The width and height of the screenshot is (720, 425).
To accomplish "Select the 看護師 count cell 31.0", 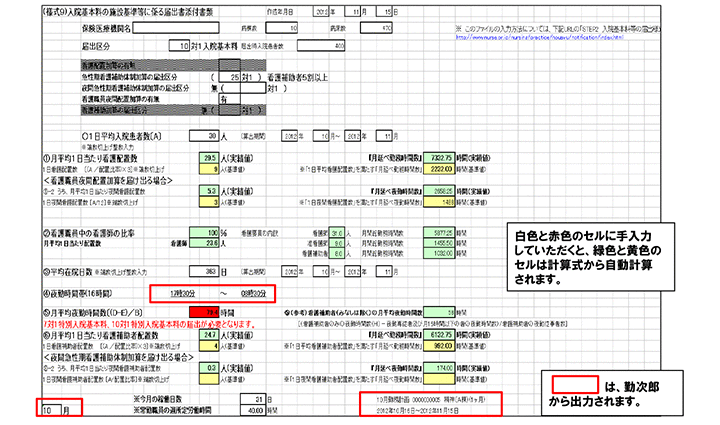I will point(337,233).
